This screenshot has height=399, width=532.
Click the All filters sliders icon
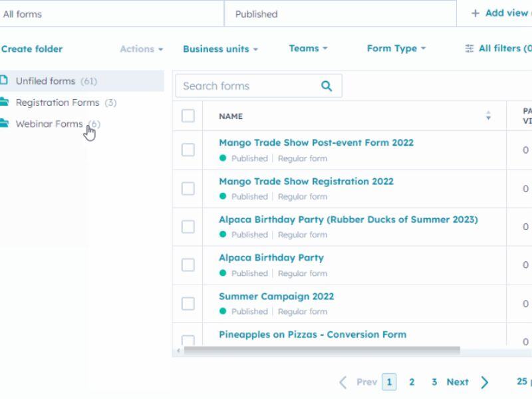469,49
